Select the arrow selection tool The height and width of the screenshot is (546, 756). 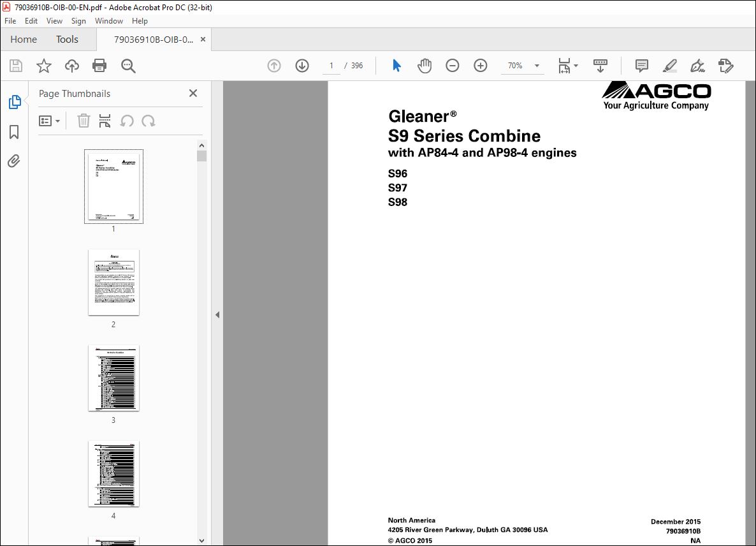tap(396, 66)
